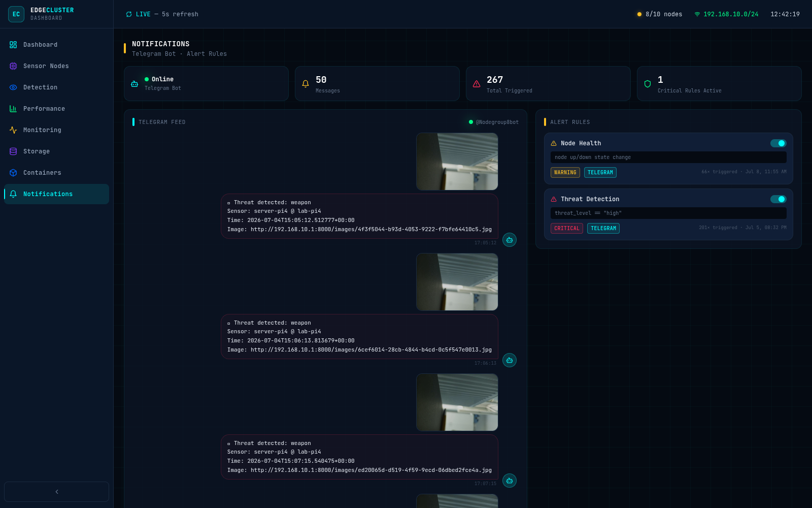Click bot avatar beside 17:07:15 message

coord(510,481)
